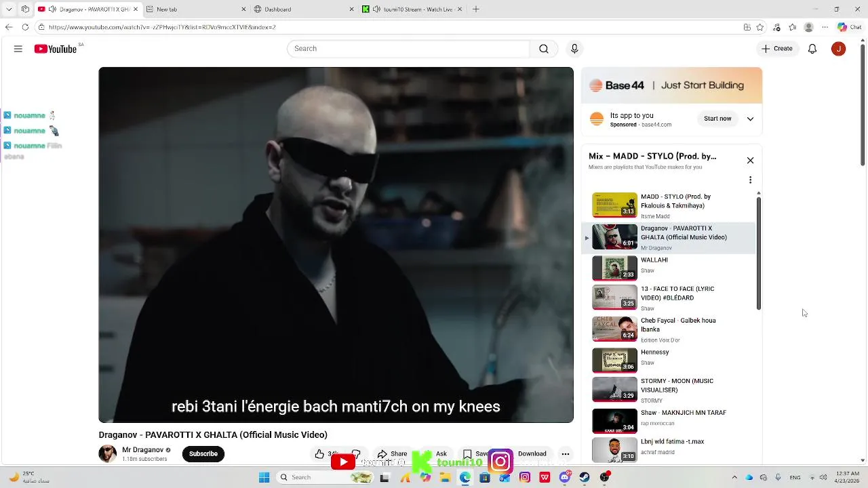Open Discord from the taskbar

tap(565, 477)
